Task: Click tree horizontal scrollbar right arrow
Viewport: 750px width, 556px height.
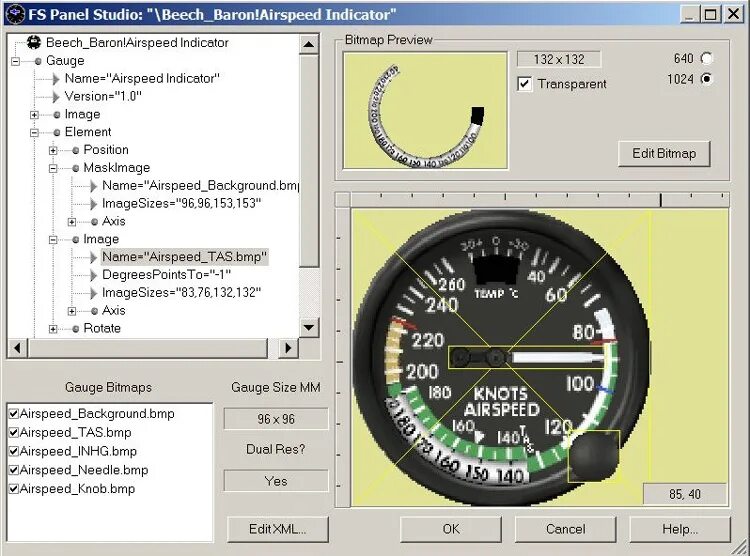Action: pos(288,348)
